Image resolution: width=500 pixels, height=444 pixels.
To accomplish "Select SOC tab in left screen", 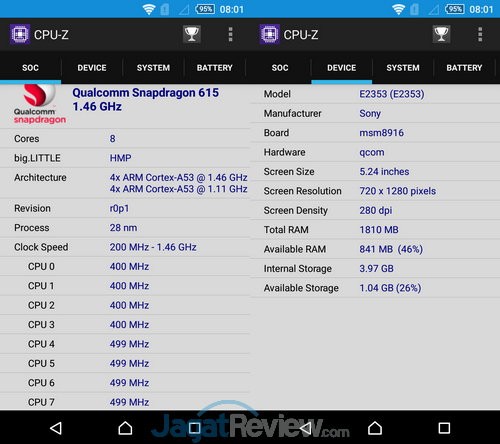I will pos(30,68).
